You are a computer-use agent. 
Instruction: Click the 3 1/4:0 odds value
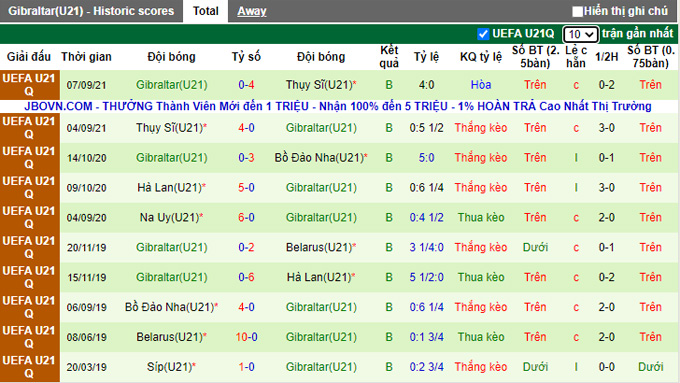coord(426,248)
